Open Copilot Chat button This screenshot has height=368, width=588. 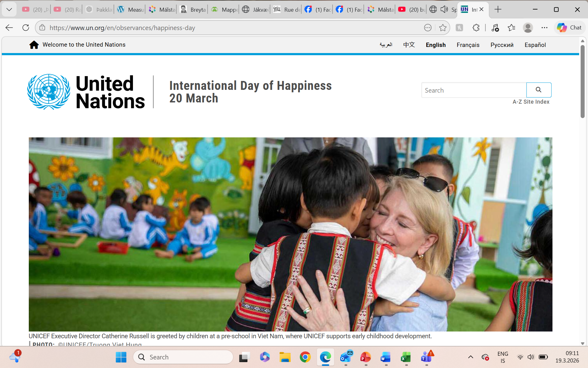click(x=569, y=28)
